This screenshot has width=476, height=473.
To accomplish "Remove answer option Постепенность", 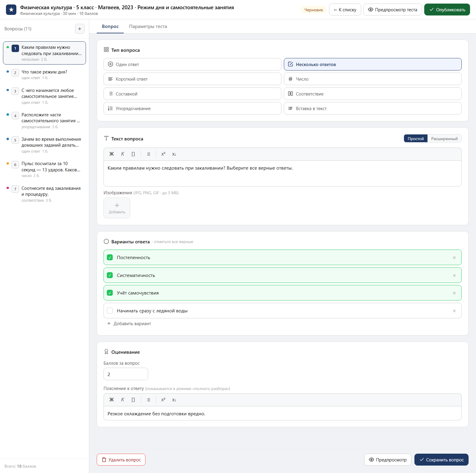I will tap(454, 258).
